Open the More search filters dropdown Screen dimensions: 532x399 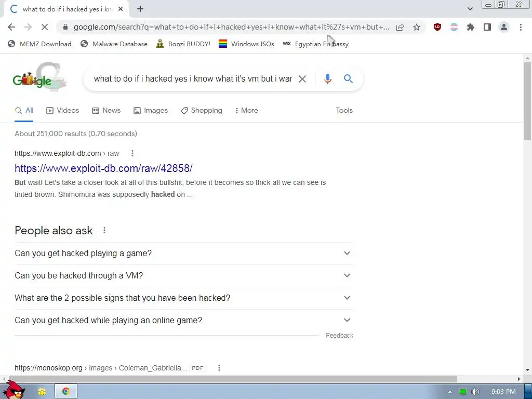pyautogui.click(x=247, y=111)
